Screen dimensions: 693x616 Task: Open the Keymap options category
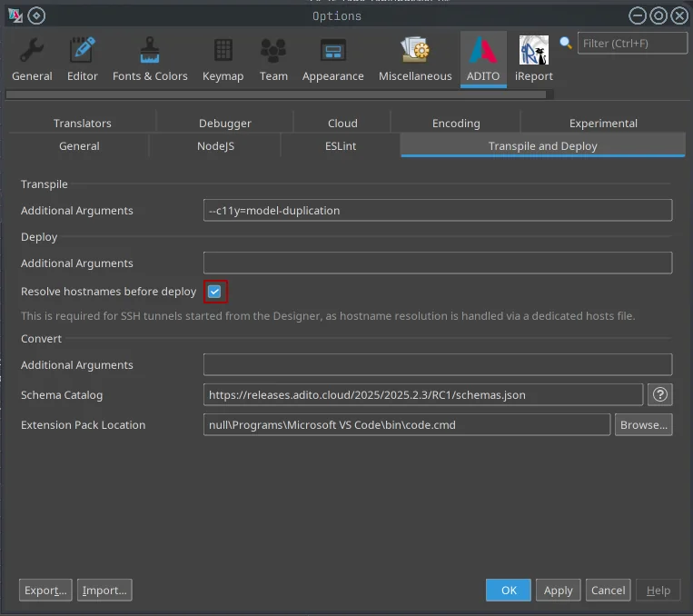223,60
